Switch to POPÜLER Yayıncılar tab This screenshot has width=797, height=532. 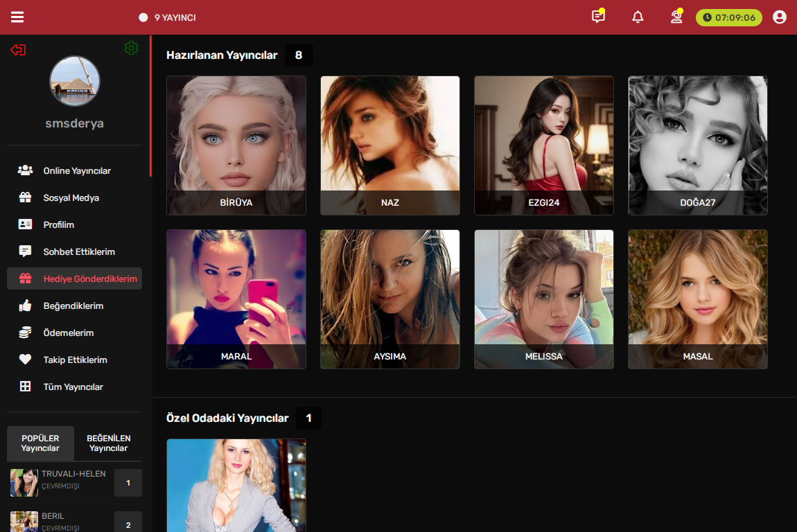pyautogui.click(x=40, y=443)
